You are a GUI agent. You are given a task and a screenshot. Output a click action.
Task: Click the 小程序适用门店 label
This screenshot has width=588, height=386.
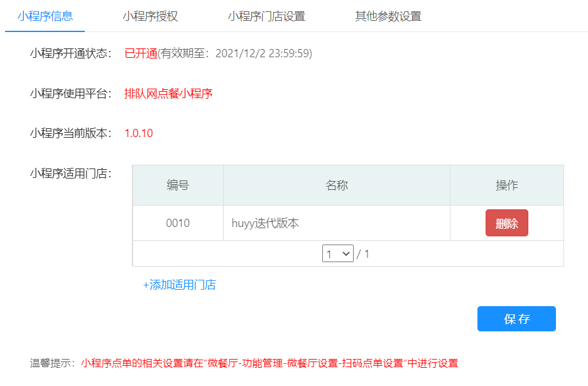(x=70, y=173)
